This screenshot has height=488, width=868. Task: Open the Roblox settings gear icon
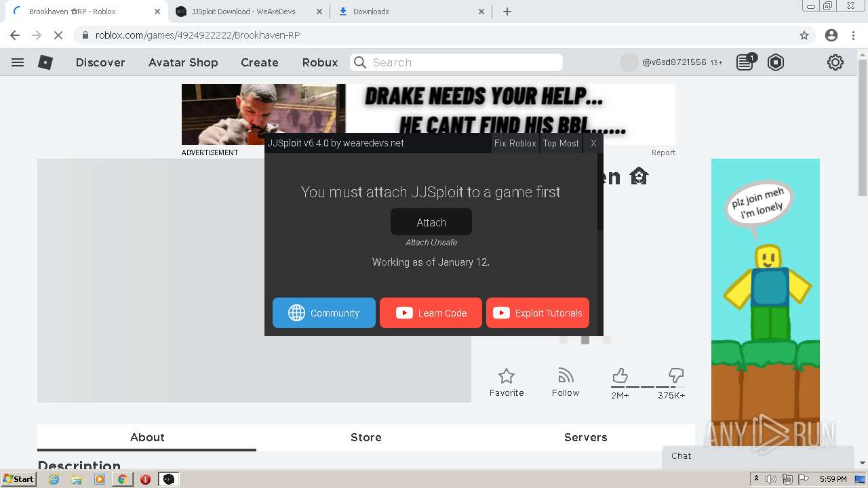click(835, 62)
